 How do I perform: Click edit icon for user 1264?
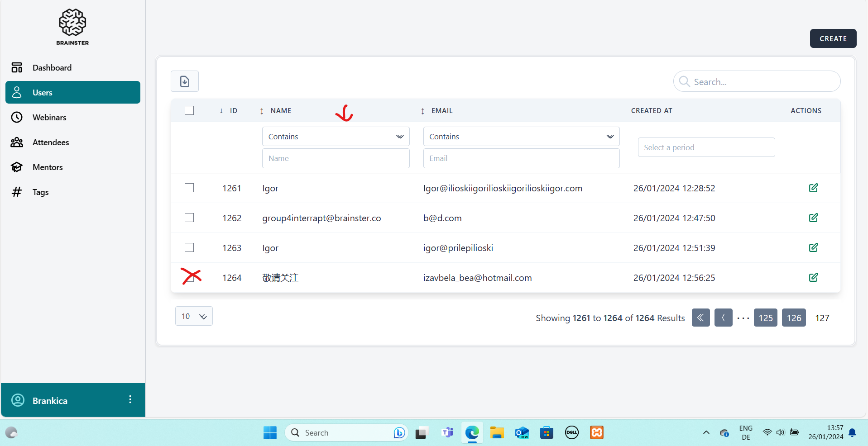click(x=813, y=278)
